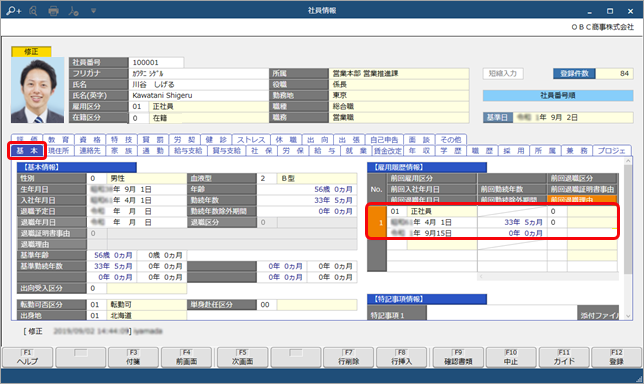Click the F9 確認書類 button

click(x=458, y=357)
